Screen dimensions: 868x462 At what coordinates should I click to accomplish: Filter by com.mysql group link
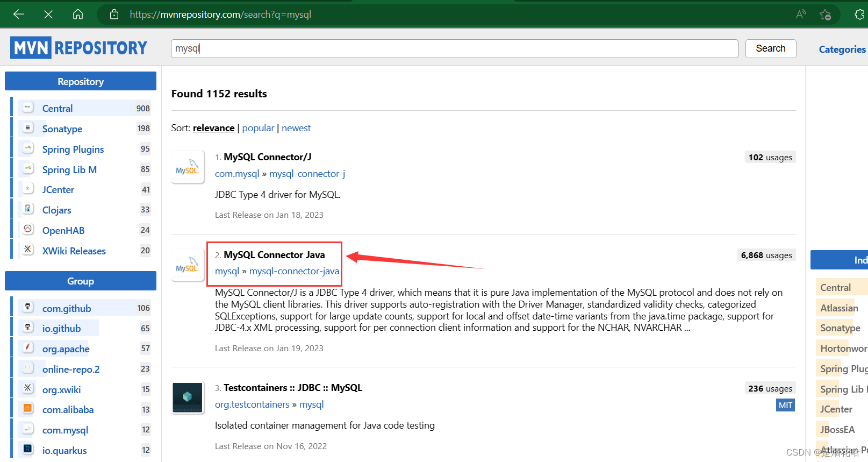click(x=65, y=430)
